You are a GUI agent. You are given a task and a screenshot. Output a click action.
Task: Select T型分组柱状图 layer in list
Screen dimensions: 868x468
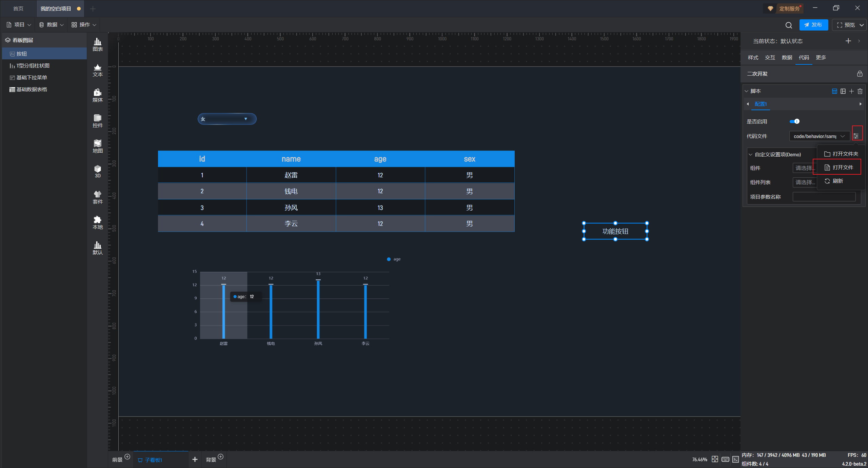(x=33, y=66)
